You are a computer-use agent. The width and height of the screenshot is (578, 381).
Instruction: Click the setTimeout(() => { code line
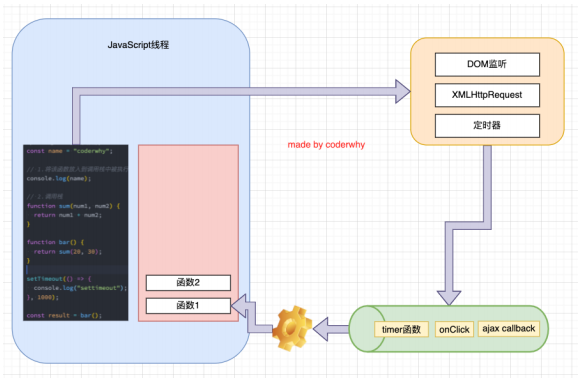[x=59, y=279]
